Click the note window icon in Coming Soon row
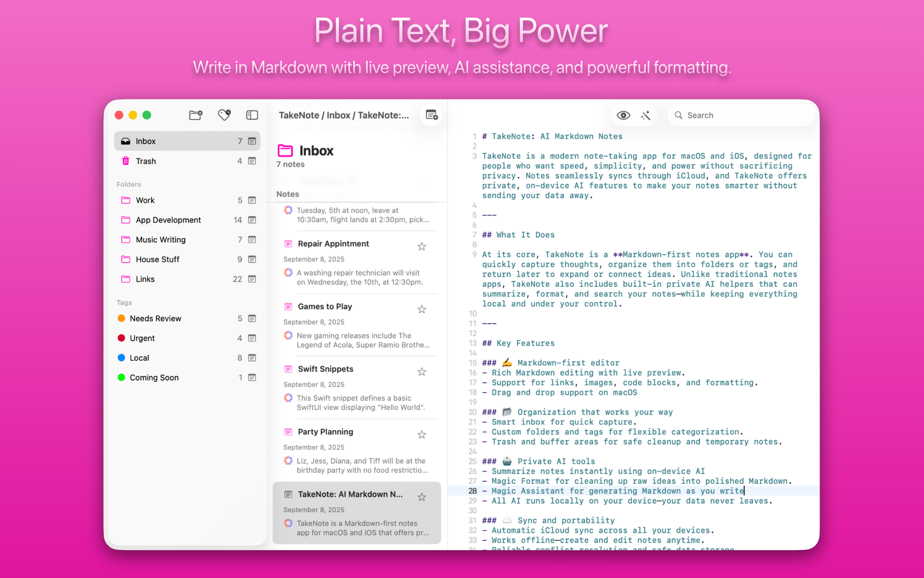Image resolution: width=924 pixels, height=578 pixels. click(x=252, y=377)
